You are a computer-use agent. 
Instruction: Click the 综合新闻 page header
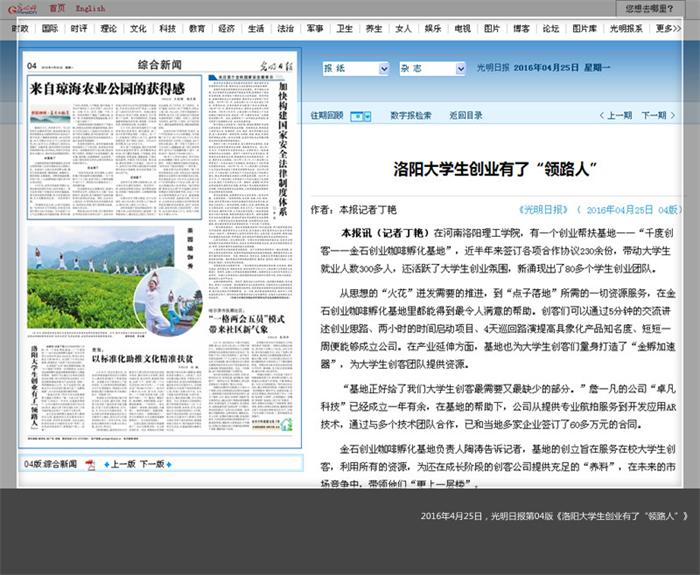(159, 65)
